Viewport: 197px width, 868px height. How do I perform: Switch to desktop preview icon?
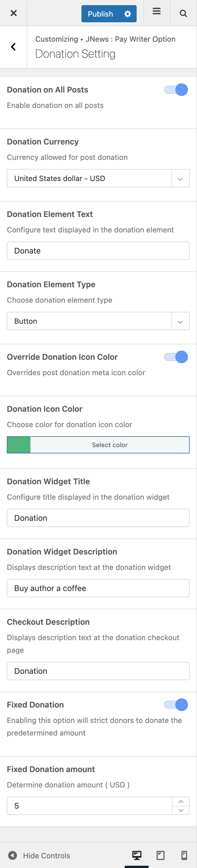136,855
